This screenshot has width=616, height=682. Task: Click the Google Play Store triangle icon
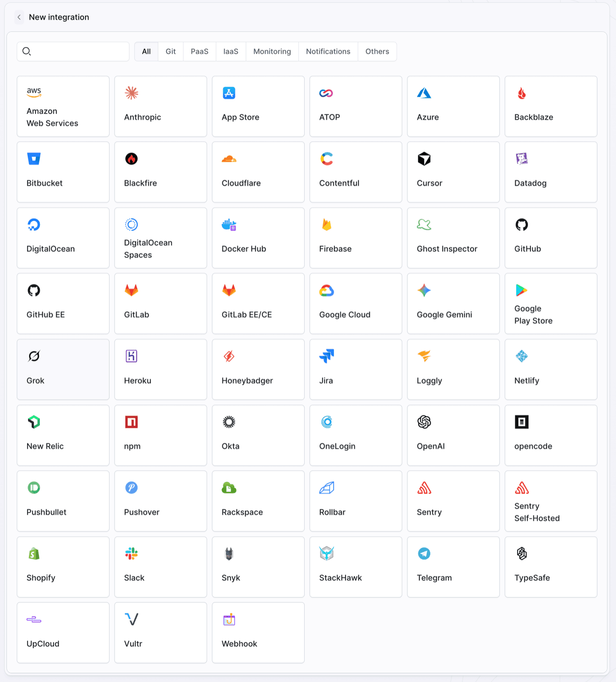point(522,290)
